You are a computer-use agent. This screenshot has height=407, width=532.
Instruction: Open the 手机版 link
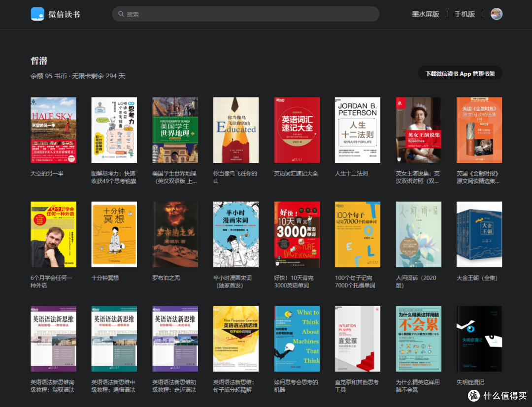tap(465, 14)
